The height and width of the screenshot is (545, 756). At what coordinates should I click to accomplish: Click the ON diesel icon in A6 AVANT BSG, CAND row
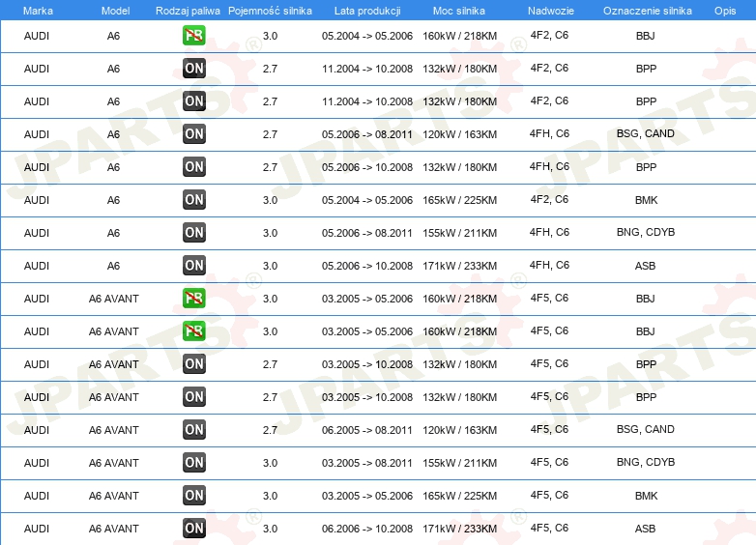(193, 429)
